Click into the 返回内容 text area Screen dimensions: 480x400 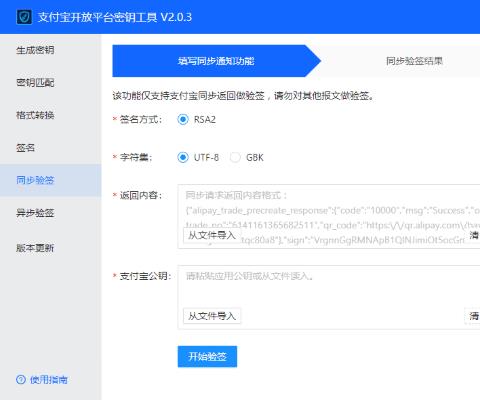click(329, 216)
